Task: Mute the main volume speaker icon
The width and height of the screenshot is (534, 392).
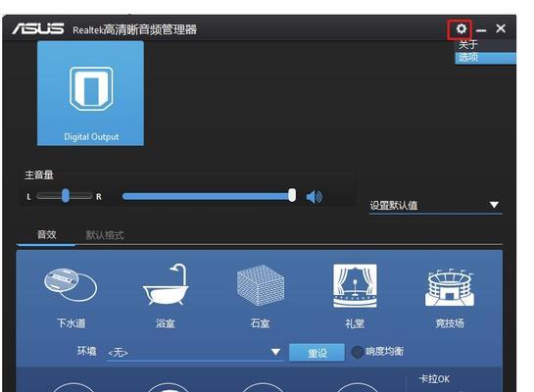Action: tap(314, 197)
